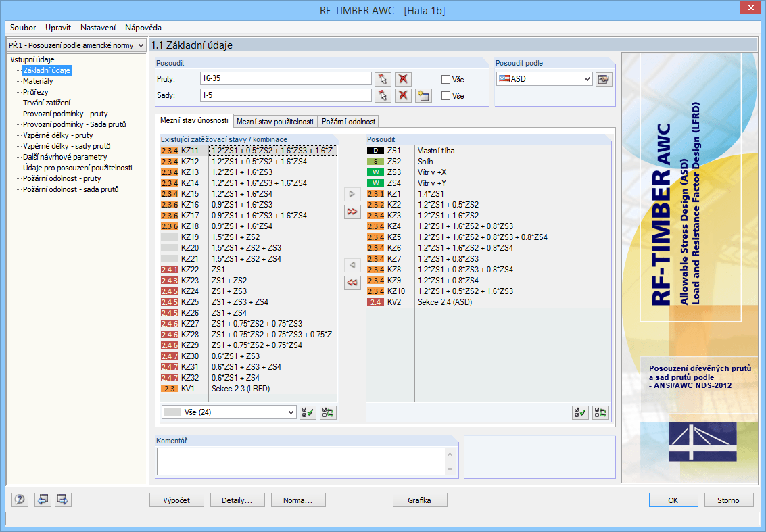The height and width of the screenshot is (532, 766).
Task: Select Údaje pro posouzení použitelnosti item
Action: click(x=78, y=168)
